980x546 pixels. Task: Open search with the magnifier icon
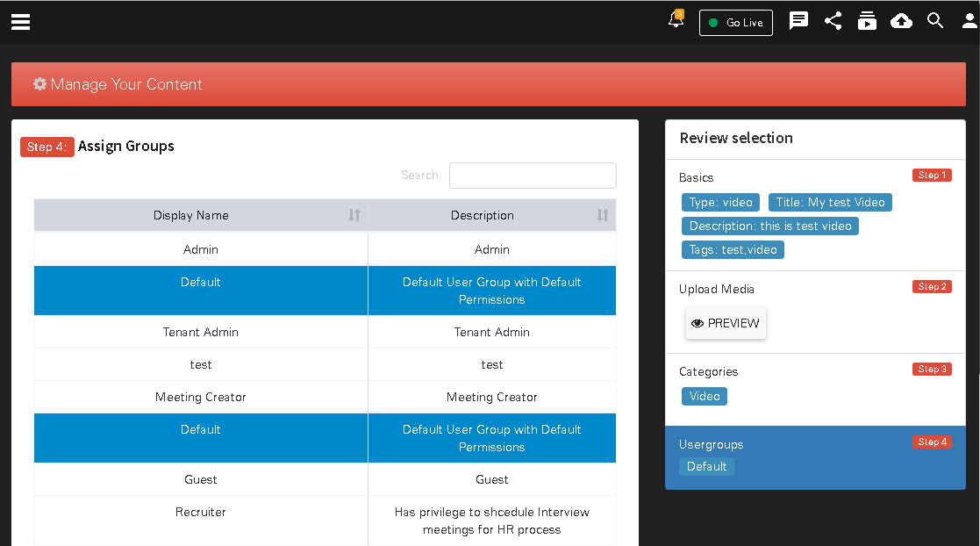[x=935, y=21]
